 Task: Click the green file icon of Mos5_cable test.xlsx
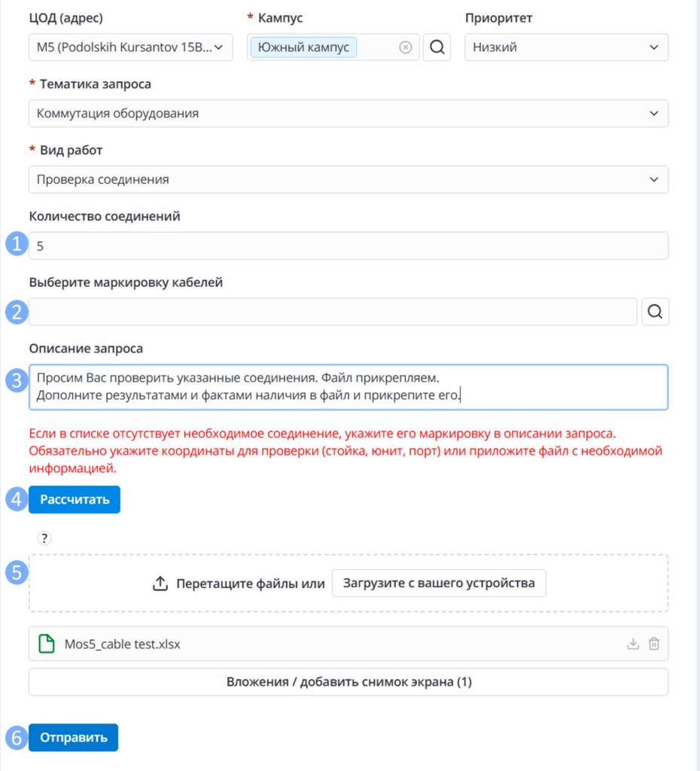(47, 644)
